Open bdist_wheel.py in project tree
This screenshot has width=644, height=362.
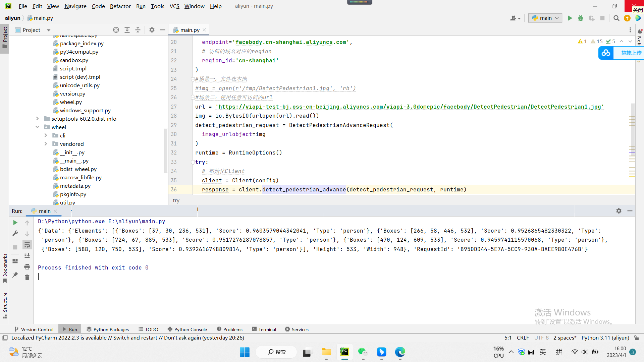[78, 169]
